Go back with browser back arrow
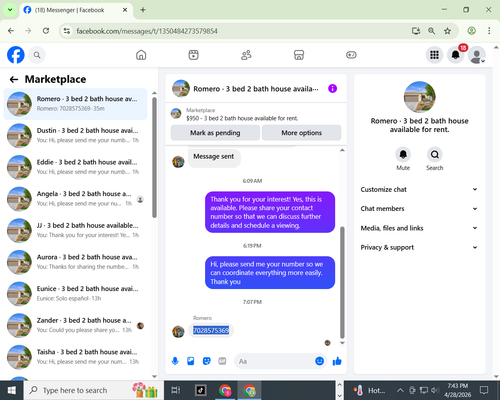The width and height of the screenshot is (500, 400). 11,31
